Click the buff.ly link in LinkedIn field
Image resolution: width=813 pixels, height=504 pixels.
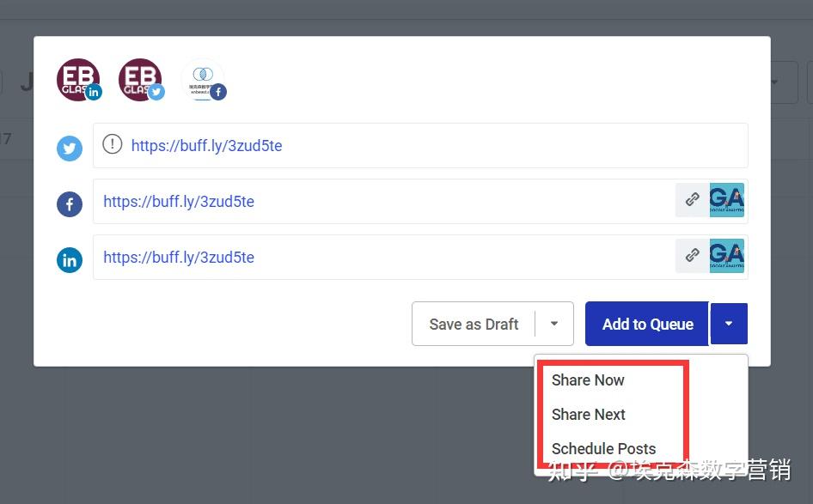pos(179,258)
